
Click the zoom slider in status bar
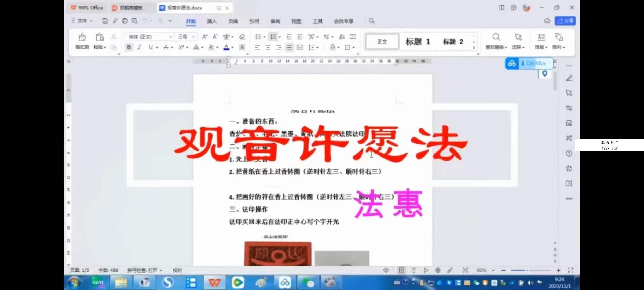pos(530,270)
